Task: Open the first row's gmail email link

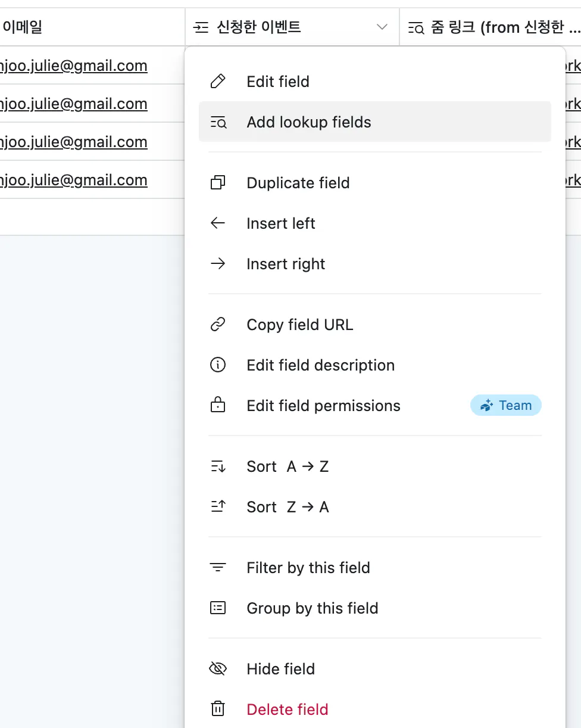Action: (74, 66)
